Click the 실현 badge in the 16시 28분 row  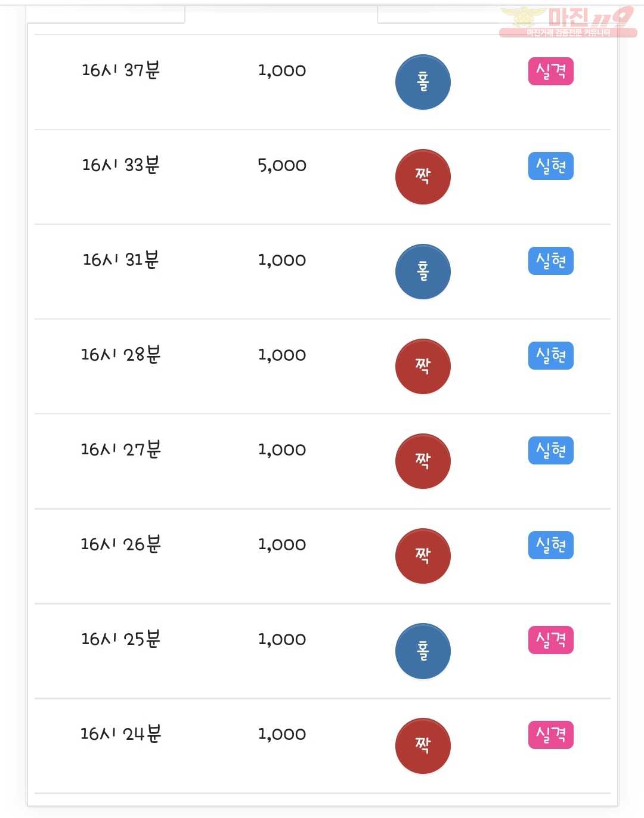(x=551, y=356)
